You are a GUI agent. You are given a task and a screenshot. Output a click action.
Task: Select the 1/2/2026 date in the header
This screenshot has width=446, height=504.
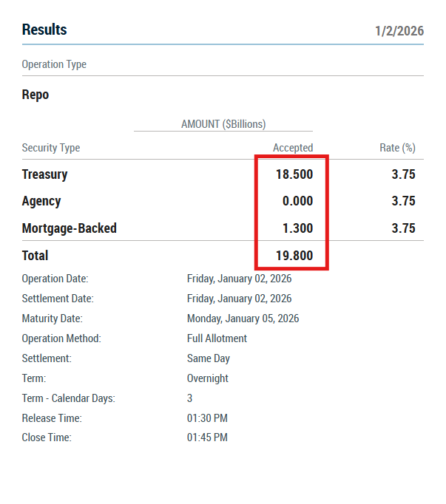tap(399, 32)
